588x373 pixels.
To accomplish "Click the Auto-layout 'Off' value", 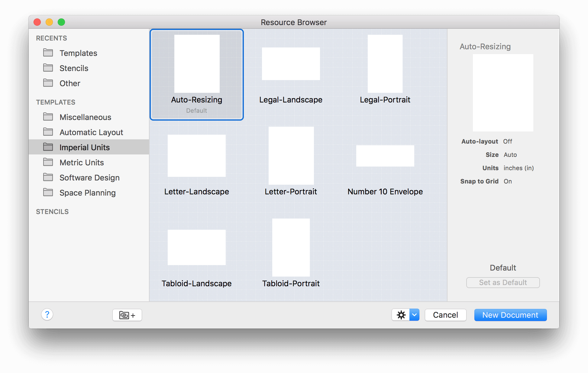I will (x=508, y=141).
